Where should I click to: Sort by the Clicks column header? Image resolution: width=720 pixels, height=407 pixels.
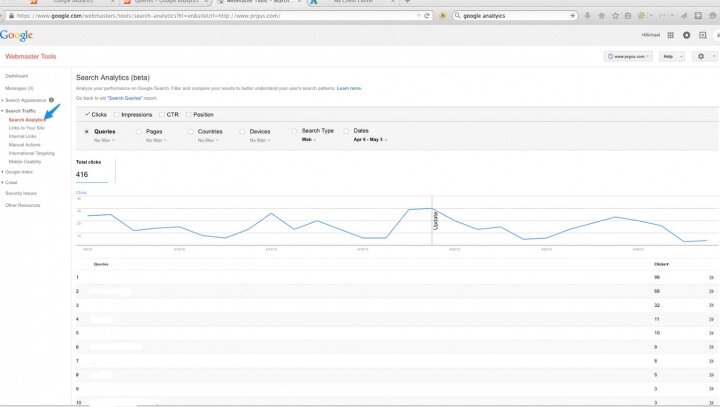661,264
